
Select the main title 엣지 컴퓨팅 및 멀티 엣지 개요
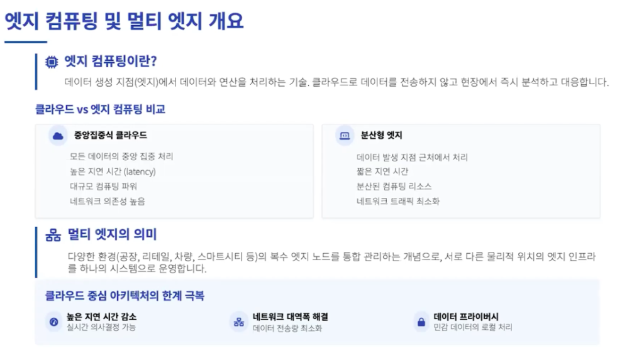tap(124, 21)
